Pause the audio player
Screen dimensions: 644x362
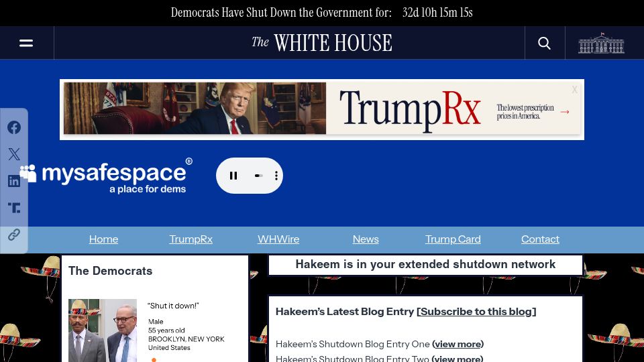pyautogui.click(x=233, y=176)
